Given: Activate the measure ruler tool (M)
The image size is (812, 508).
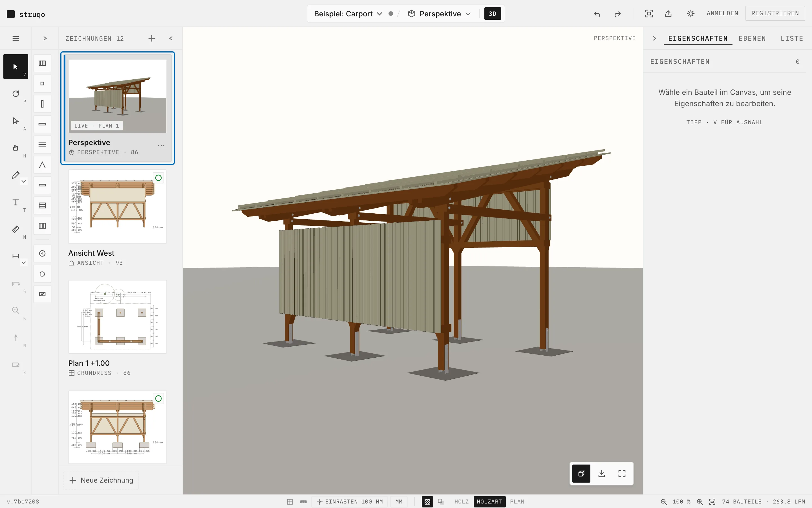Looking at the screenshot, I should click(16, 229).
